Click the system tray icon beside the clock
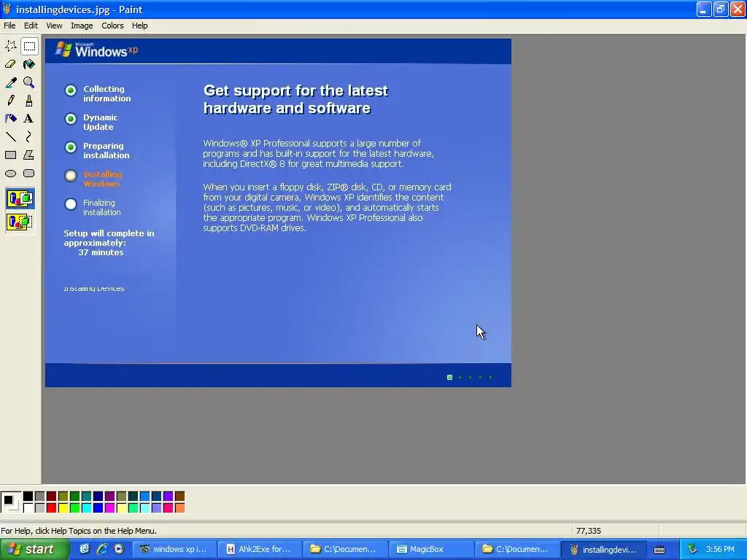747x560 pixels. point(692,549)
